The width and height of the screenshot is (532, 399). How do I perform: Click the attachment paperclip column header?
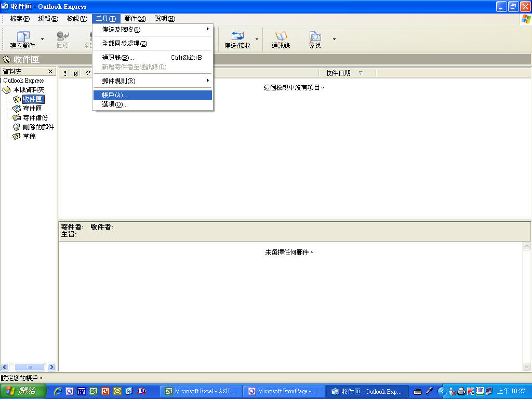click(76, 73)
